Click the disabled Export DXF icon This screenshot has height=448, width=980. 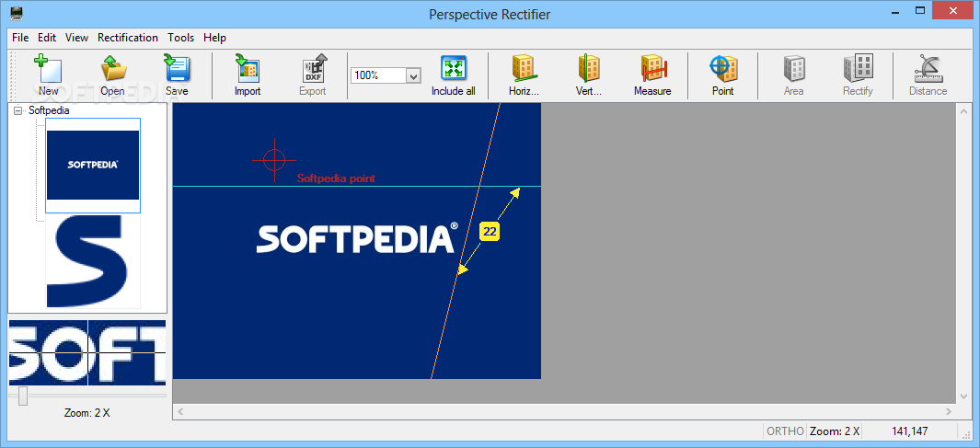[313, 75]
